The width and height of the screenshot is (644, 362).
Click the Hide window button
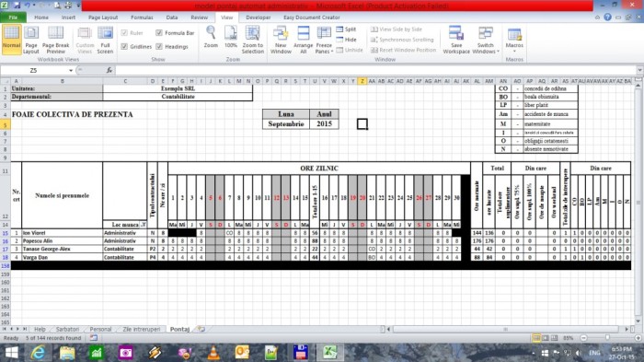click(x=346, y=40)
